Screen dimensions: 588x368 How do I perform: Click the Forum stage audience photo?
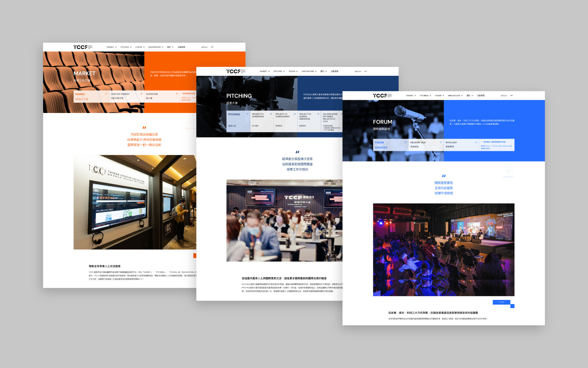tap(444, 250)
